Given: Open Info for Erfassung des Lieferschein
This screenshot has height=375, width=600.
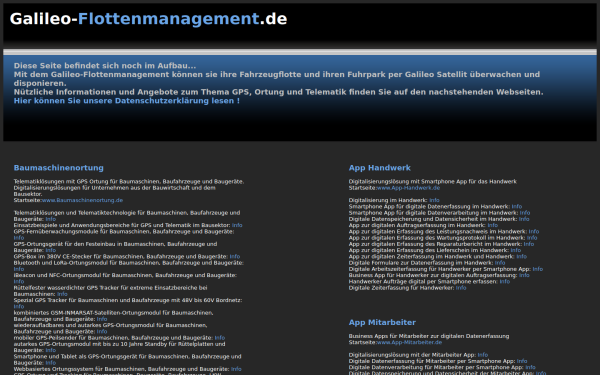Looking at the screenshot, I should click(x=515, y=250).
